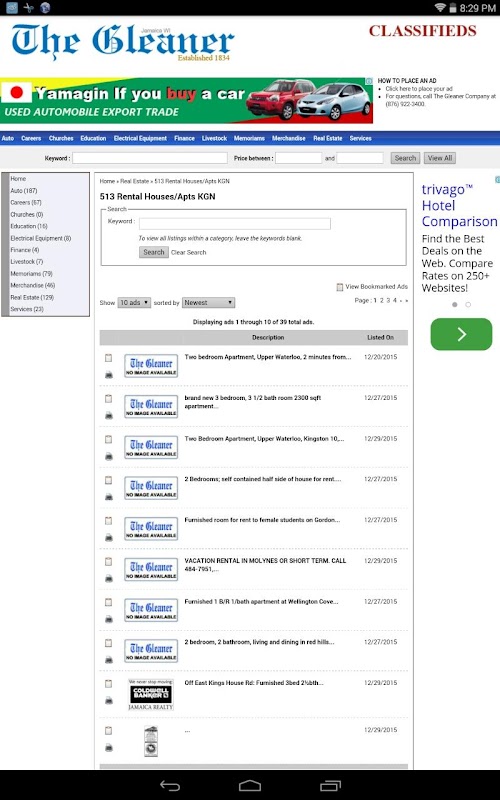The width and height of the screenshot is (500, 800).
Task: Print the Upper Waterloo, Kingston 10 ad
Action: click(x=109, y=457)
